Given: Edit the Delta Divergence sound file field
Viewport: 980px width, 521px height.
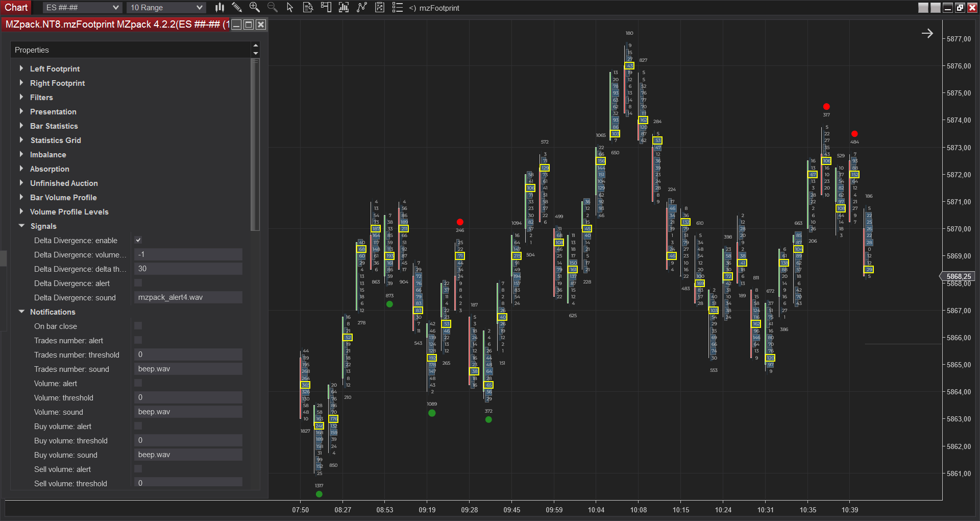Looking at the screenshot, I should (x=188, y=297).
